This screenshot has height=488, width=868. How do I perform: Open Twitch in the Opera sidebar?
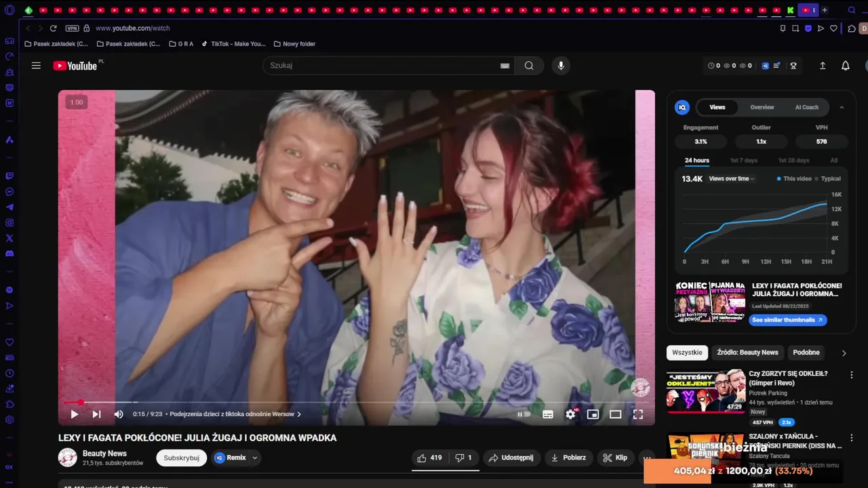(9, 176)
